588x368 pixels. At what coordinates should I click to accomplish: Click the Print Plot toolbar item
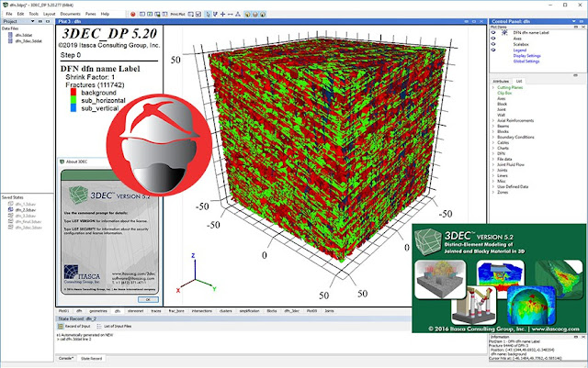coord(177,15)
